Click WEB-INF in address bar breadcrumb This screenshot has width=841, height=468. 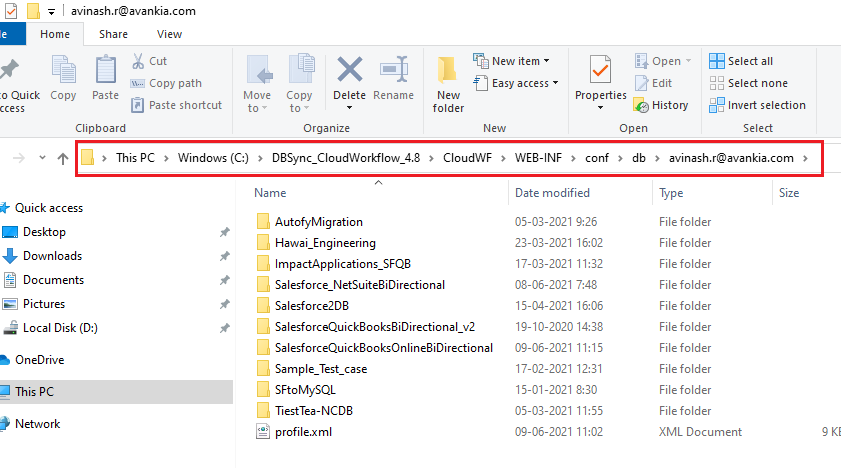(538, 158)
